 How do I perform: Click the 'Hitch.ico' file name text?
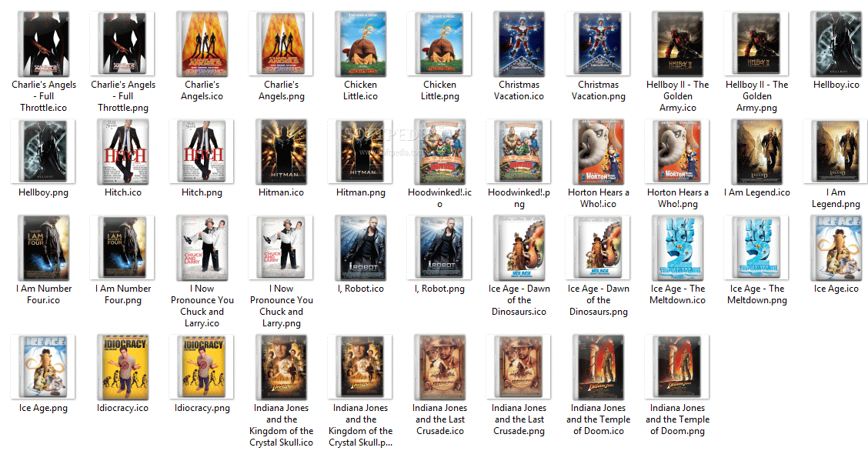click(x=123, y=192)
